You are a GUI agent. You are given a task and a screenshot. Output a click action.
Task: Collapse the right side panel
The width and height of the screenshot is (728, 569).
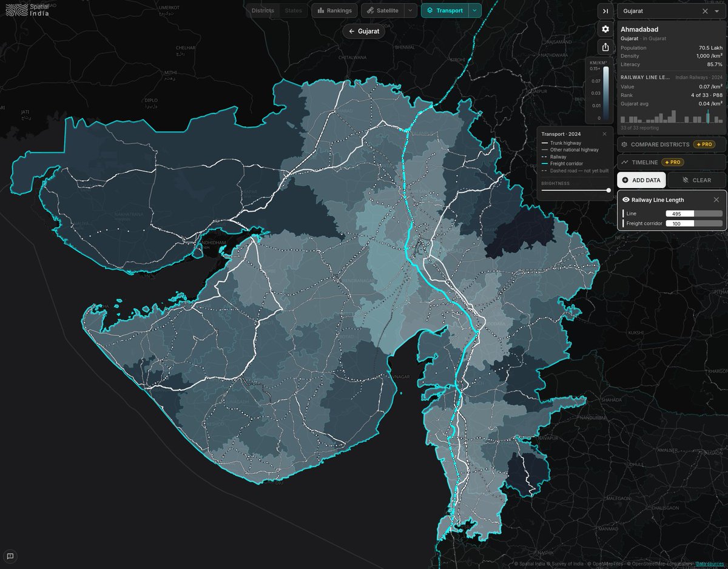pos(605,11)
